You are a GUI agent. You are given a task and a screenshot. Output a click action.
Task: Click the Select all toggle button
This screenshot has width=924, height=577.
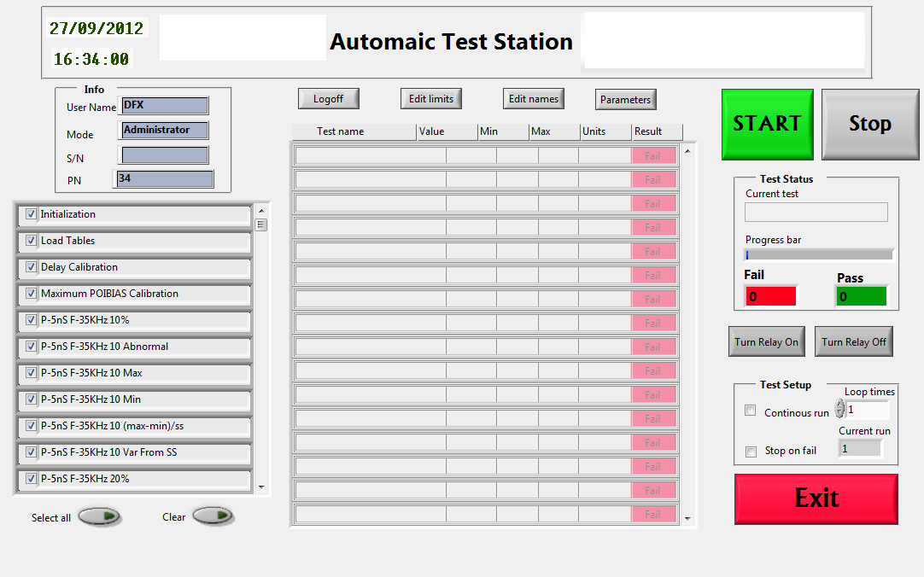point(100,516)
